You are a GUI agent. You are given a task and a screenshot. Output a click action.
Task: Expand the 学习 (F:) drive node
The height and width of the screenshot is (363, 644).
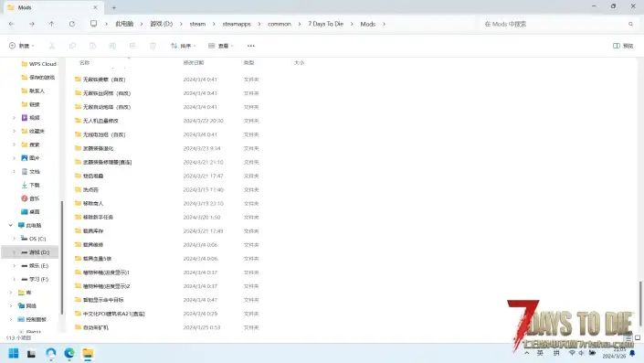point(14,279)
